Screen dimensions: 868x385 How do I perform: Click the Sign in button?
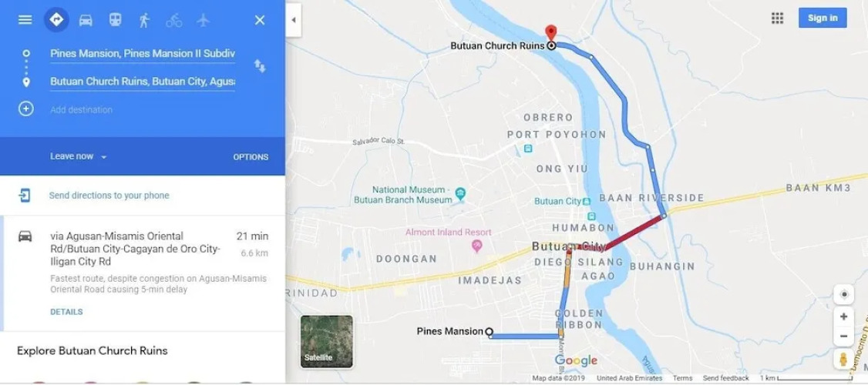(x=823, y=18)
